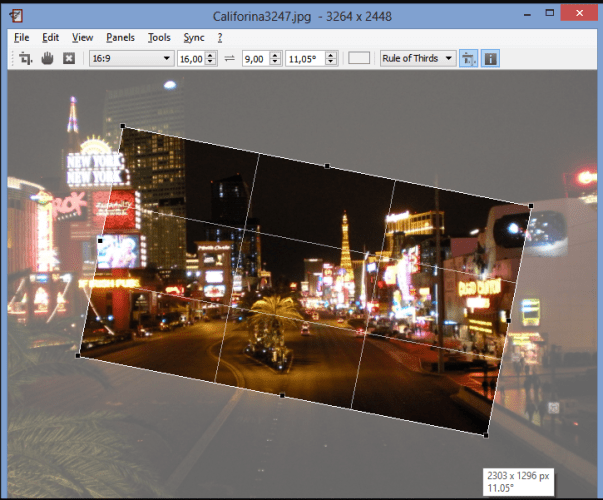Image resolution: width=603 pixels, height=500 pixels.
Task: Open the Tools menu
Action: [159, 37]
